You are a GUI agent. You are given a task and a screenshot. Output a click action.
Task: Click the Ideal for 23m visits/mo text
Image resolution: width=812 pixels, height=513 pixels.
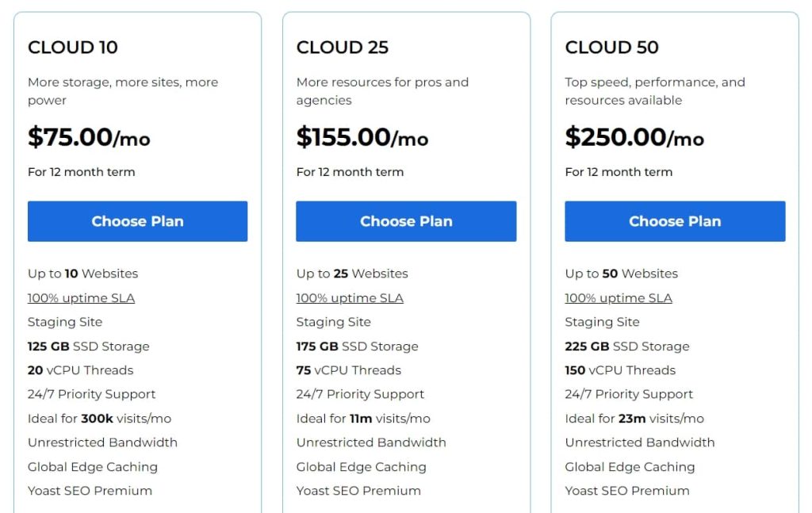tap(634, 419)
